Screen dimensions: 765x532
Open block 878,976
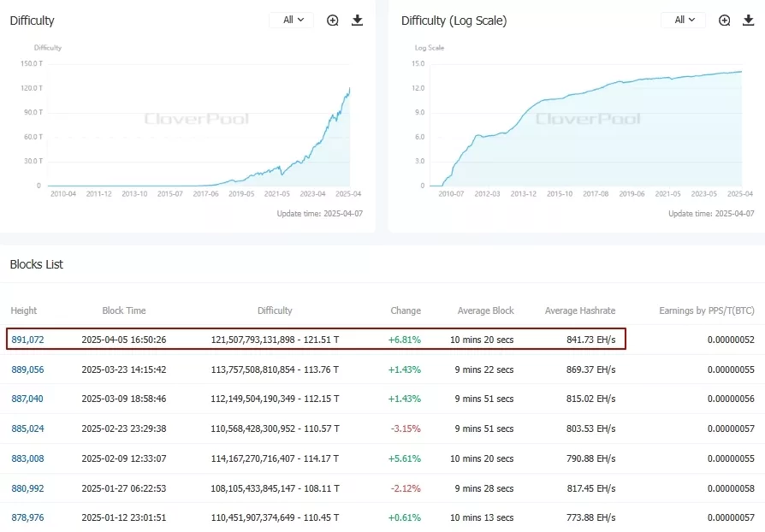(x=27, y=517)
